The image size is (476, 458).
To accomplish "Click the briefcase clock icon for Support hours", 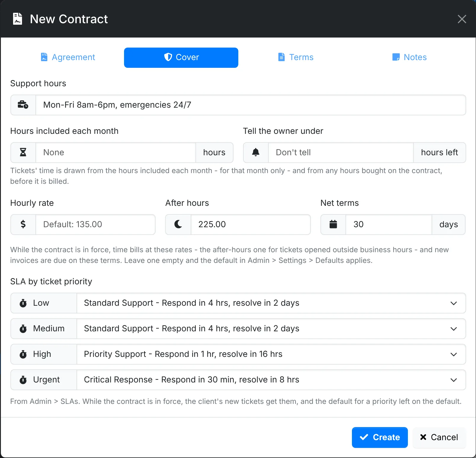I will click(x=23, y=105).
